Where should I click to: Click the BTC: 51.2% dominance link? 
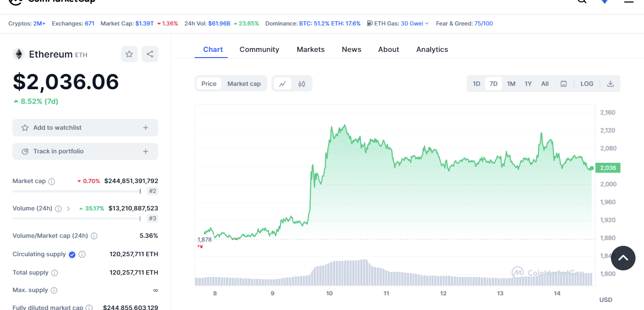(x=314, y=24)
